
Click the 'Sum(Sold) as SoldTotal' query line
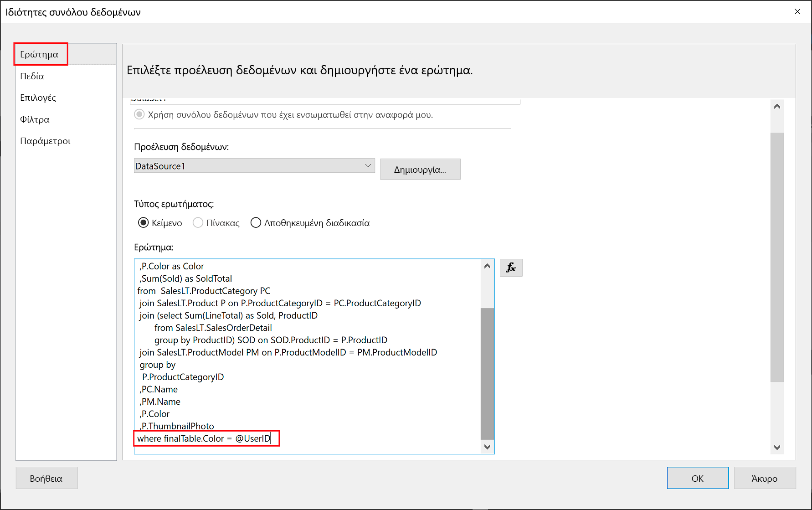pyautogui.click(x=186, y=278)
